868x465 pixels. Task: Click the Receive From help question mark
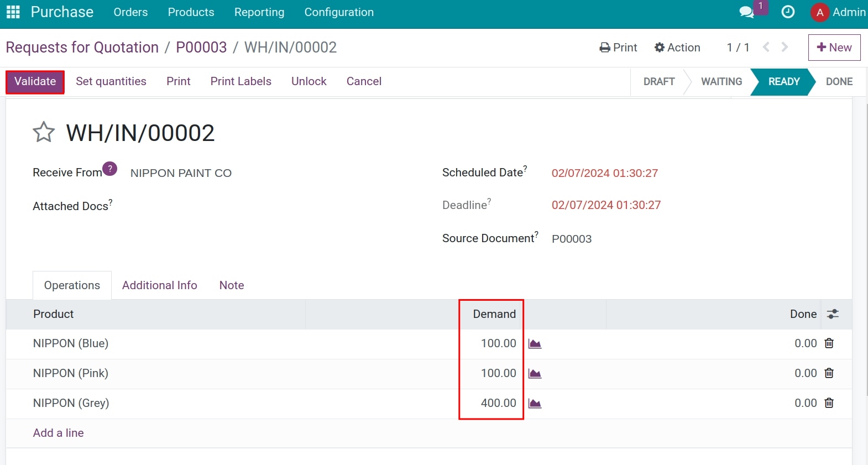[109, 169]
